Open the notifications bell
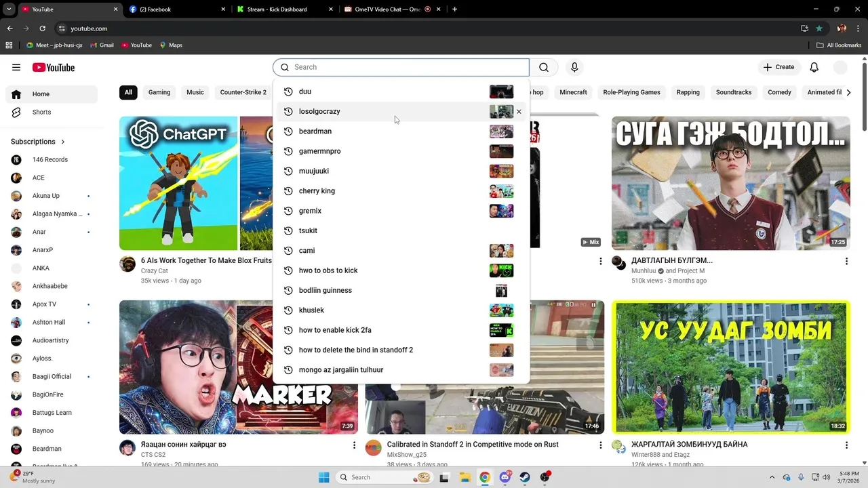Screen dimensions: 868x488 tap(814, 67)
